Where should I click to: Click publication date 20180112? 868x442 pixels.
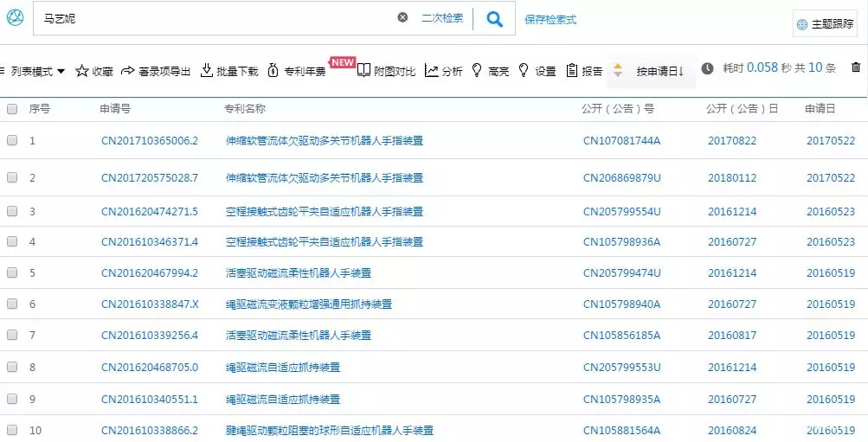(732, 177)
